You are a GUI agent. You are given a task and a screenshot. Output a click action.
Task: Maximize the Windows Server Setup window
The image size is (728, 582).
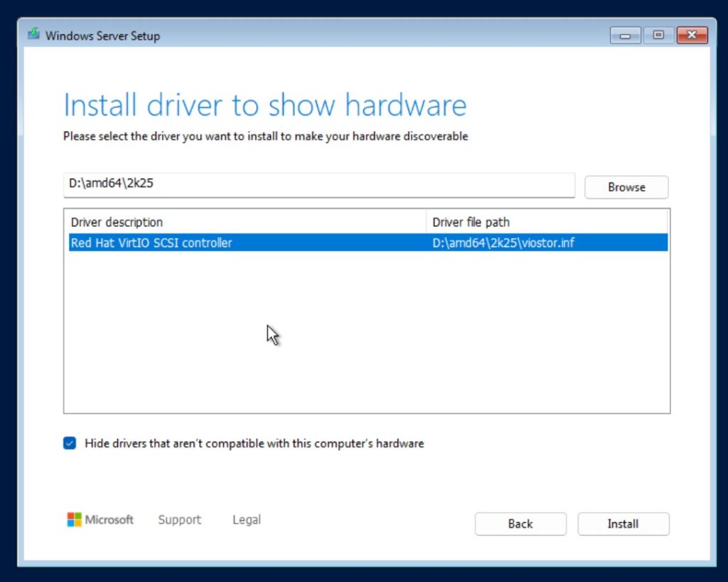pyautogui.click(x=658, y=35)
